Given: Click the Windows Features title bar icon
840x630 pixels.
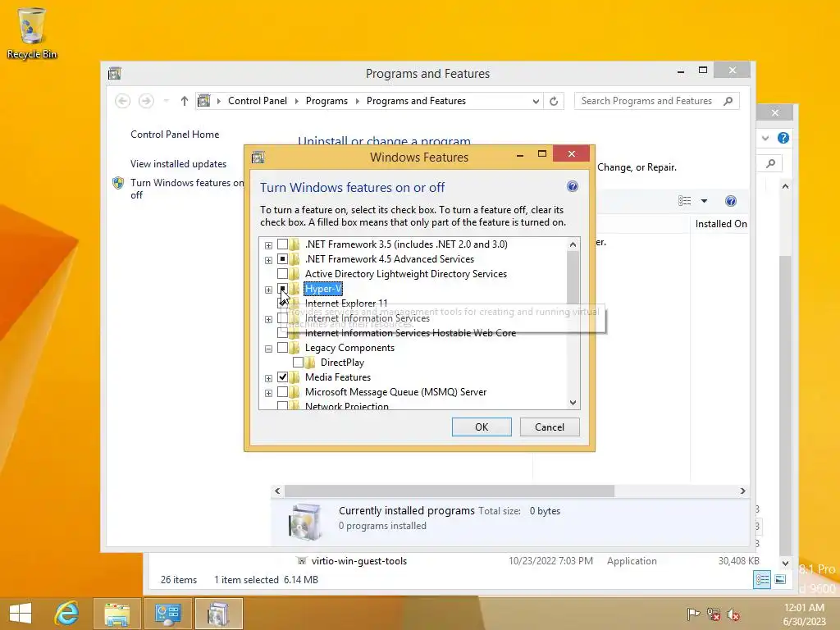Looking at the screenshot, I should (258, 157).
